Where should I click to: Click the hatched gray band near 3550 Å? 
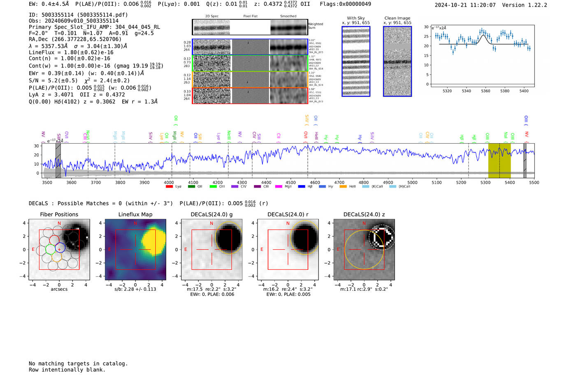[x=58, y=161]
